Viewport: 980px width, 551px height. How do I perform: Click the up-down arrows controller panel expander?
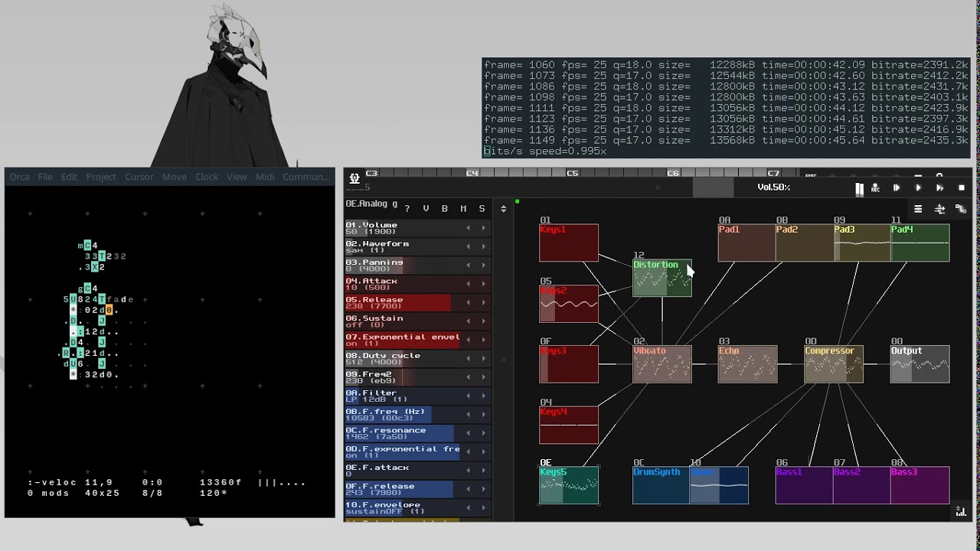tap(503, 209)
